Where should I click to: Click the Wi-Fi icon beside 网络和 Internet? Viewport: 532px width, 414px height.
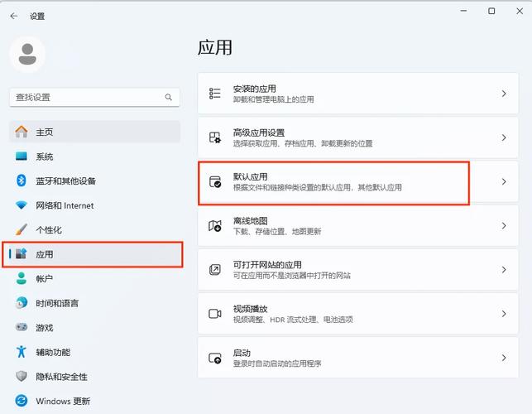click(x=22, y=205)
